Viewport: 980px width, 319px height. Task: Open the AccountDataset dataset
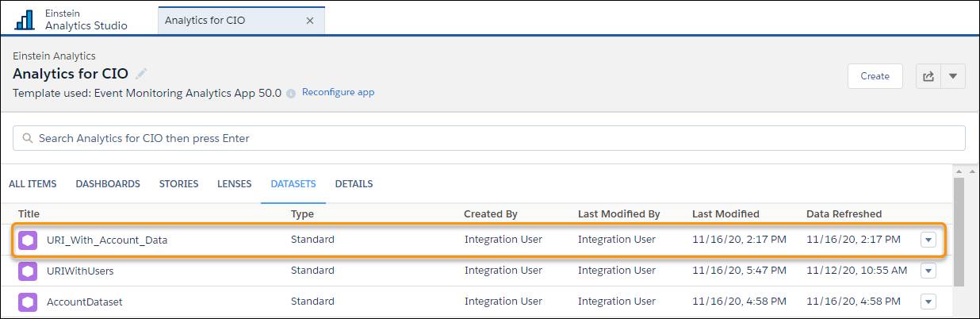coord(85,302)
